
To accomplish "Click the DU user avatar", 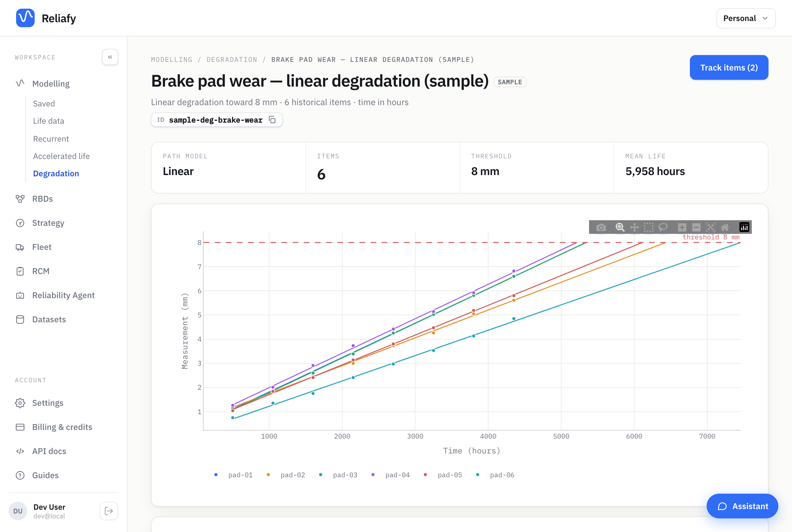I will click(18, 511).
